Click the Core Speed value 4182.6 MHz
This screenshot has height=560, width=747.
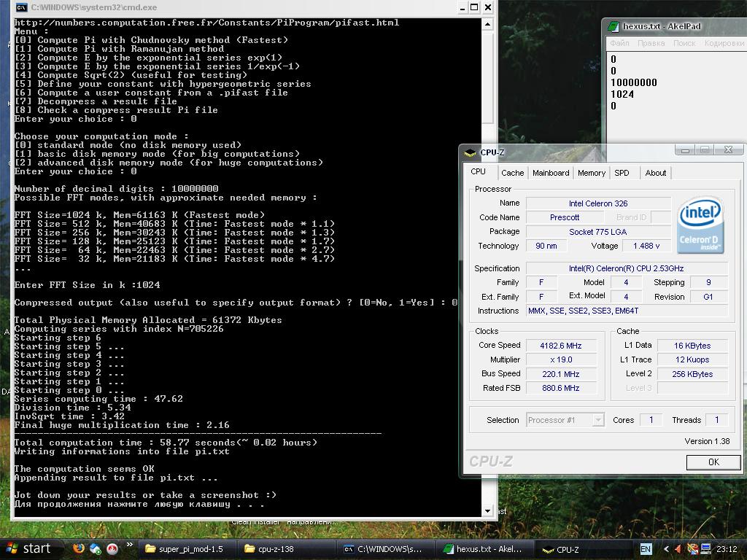point(561,346)
